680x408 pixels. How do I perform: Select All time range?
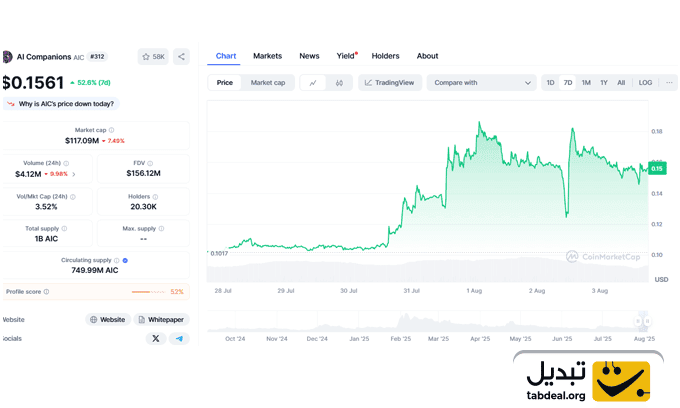coord(621,83)
